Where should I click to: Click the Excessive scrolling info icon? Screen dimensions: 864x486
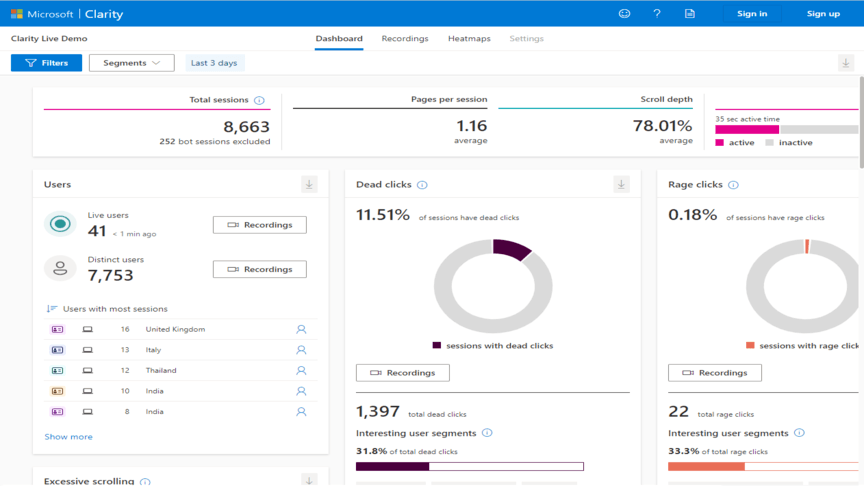tap(145, 482)
